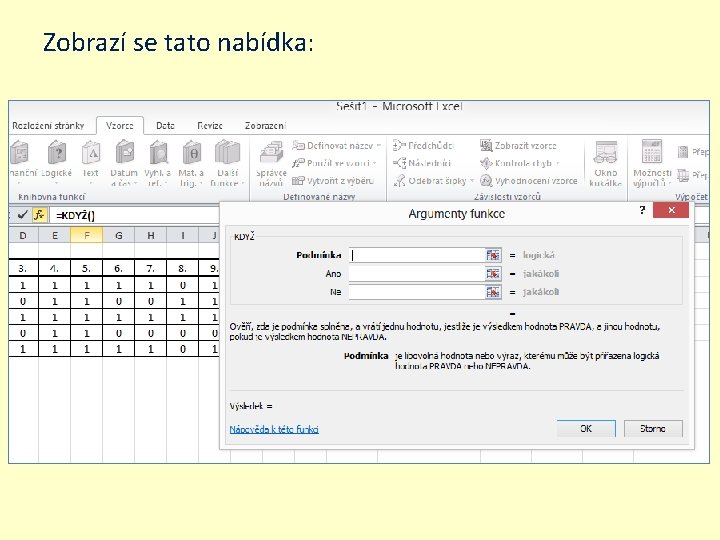Confirm formula with the checkmark icon
This screenshot has width=720, height=540.
[x=22, y=214]
